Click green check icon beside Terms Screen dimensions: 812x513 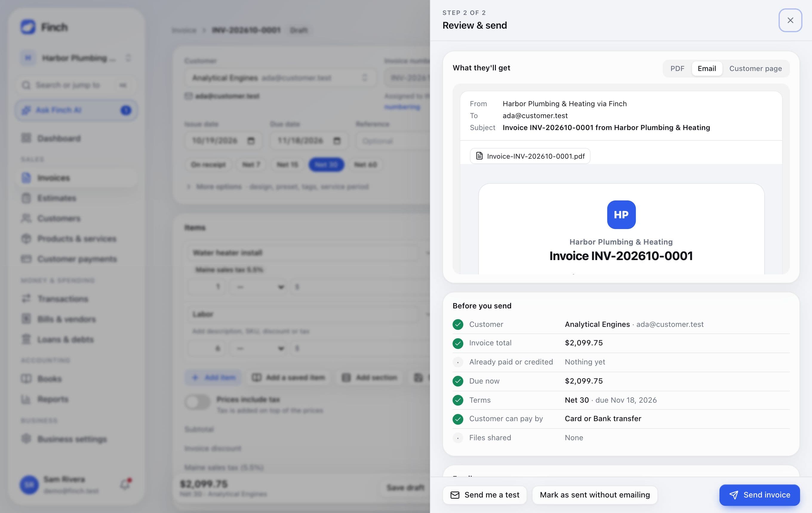click(458, 400)
